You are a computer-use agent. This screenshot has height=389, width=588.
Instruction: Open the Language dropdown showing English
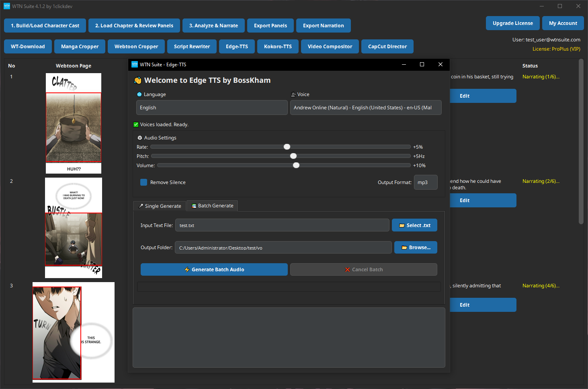[x=212, y=107]
